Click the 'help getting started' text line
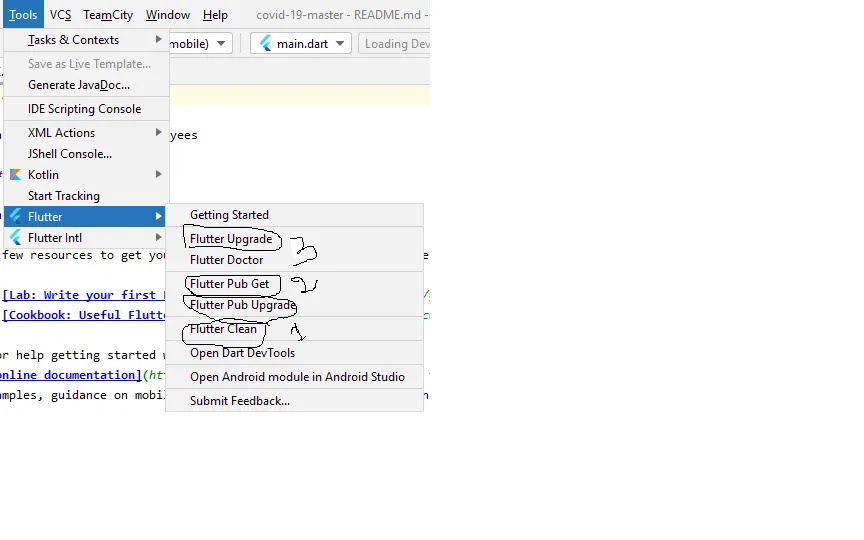Screen dimensions: 864x540 tap(85, 355)
